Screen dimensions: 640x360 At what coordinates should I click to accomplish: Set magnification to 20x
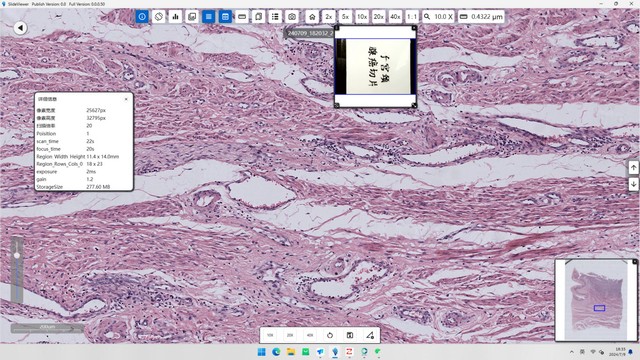click(x=378, y=17)
